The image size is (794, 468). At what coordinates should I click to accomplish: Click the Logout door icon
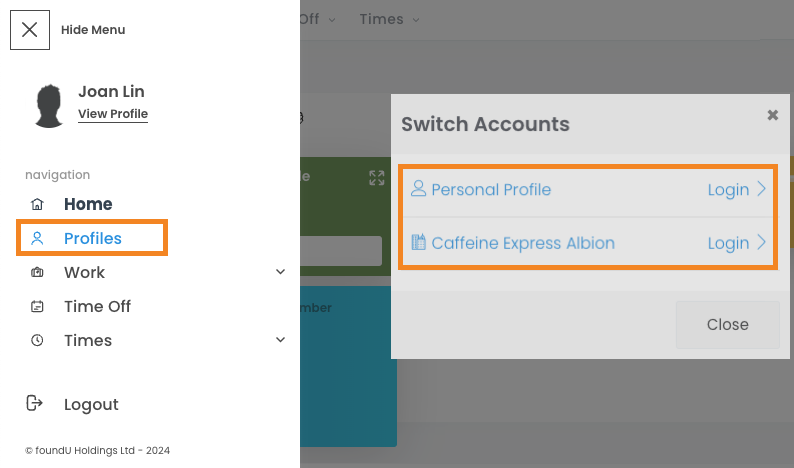tap(35, 404)
